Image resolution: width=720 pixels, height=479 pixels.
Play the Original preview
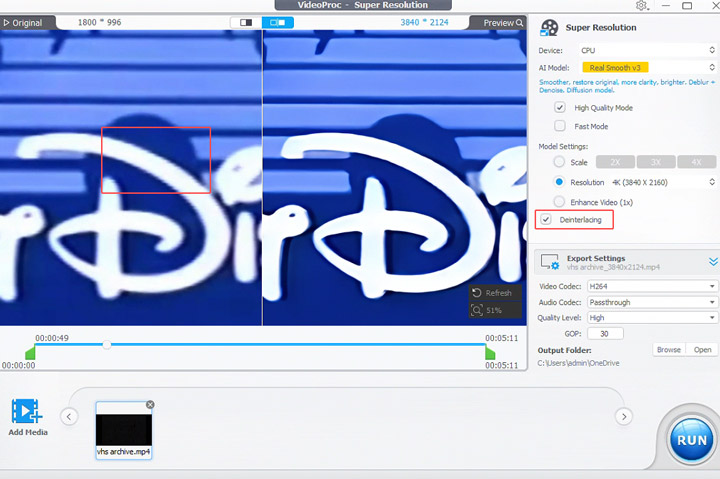23,23
